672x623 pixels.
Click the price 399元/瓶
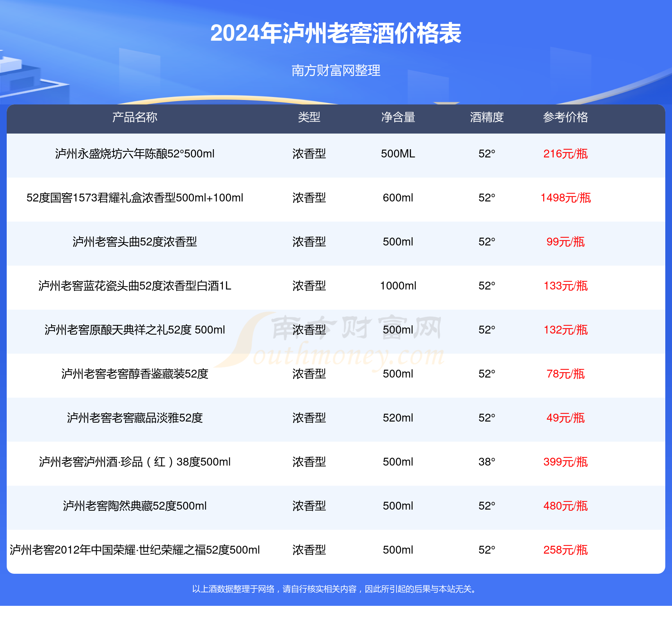coord(566,462)
